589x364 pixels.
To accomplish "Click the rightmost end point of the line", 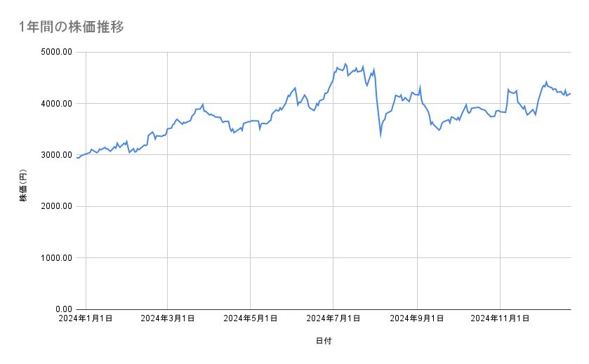I will [x=570, y=93].
